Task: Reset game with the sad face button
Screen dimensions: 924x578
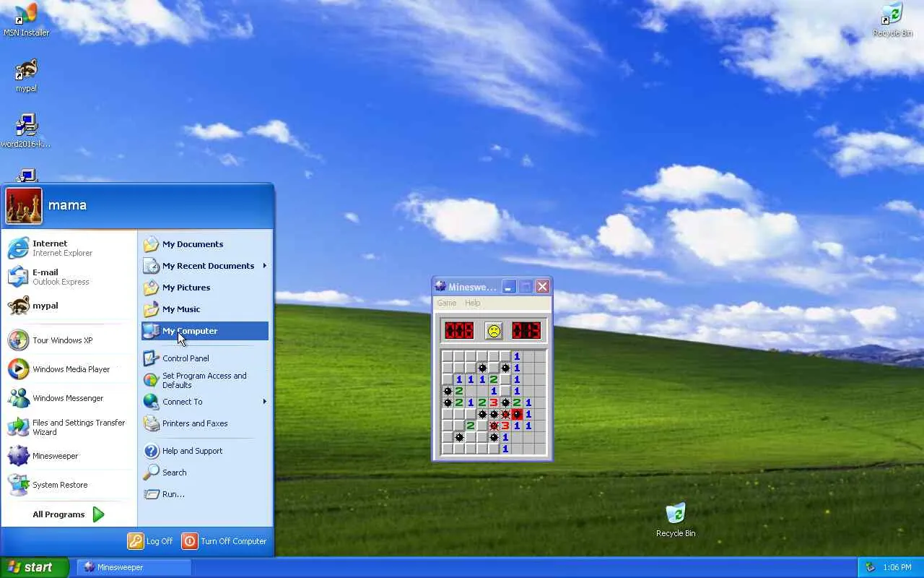Action: coord(493,331)
